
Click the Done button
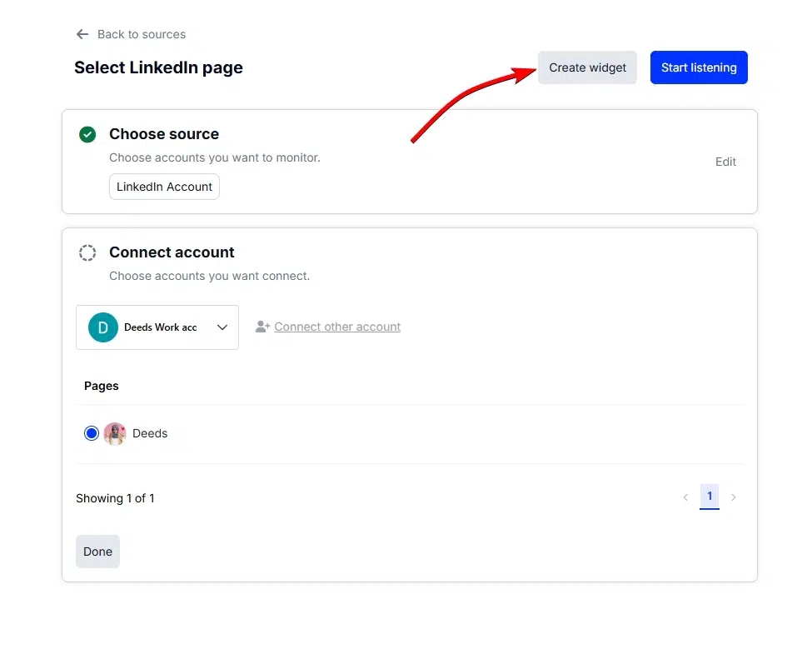pos(97,551)
